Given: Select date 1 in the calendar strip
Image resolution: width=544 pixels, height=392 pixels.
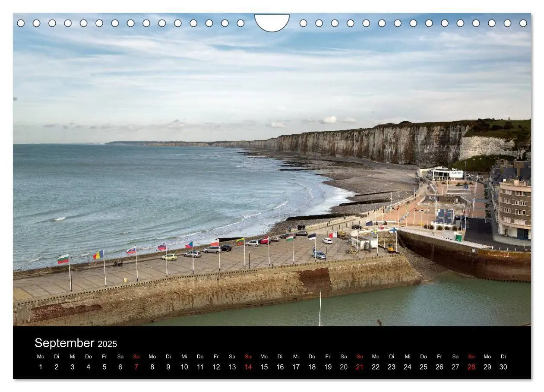Looking at the screenshot, I should click(x=41, y=367).
